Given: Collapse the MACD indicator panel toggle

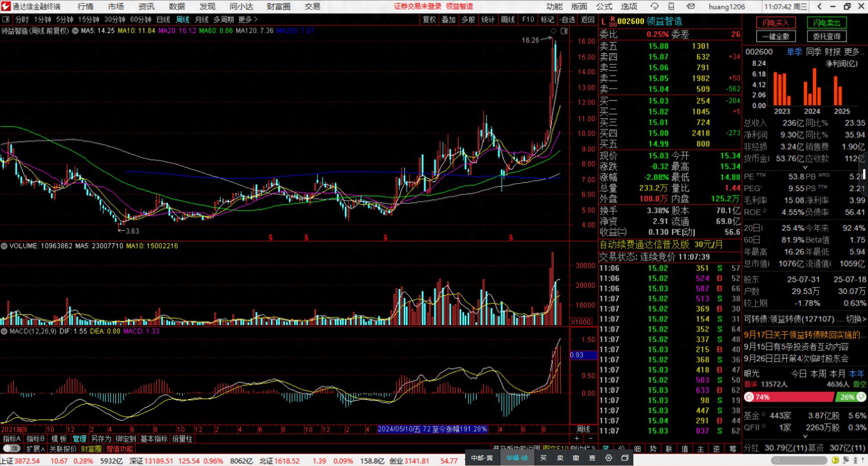Looking at the screenshot, I should click(4, 331).
